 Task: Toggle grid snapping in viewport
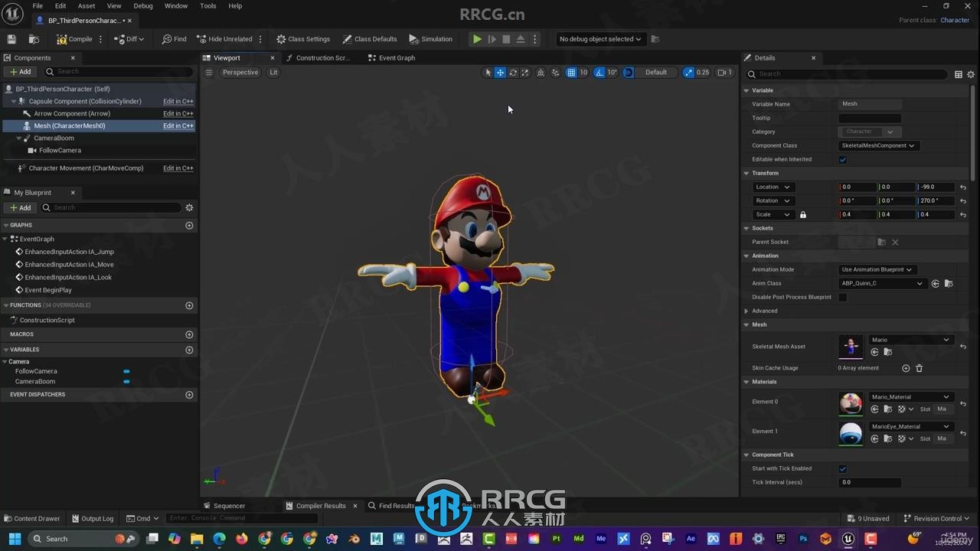[571, 73]
